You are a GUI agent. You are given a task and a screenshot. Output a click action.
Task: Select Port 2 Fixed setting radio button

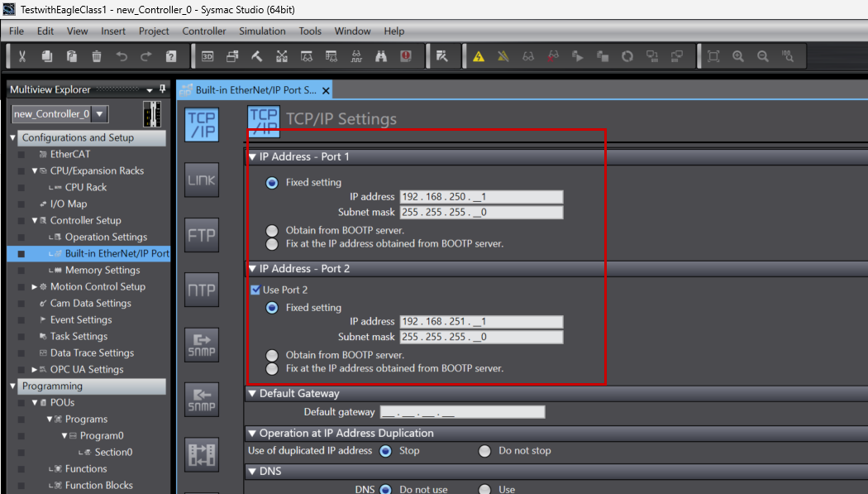pos(272,307)
